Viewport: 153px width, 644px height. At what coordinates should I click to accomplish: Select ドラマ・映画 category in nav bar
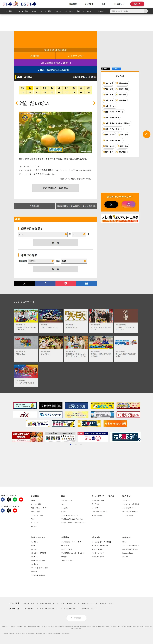[7, 11]
